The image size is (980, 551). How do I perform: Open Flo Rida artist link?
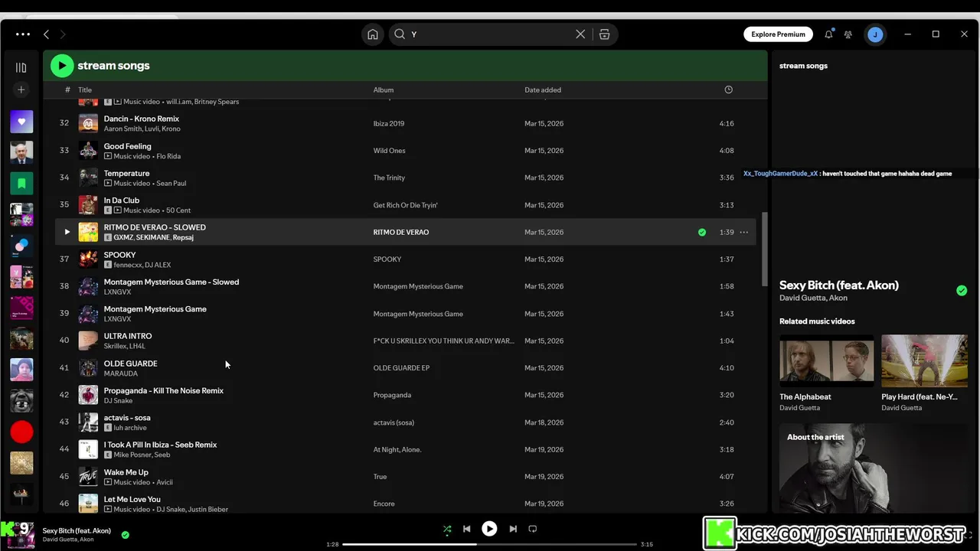pos(168,156)
